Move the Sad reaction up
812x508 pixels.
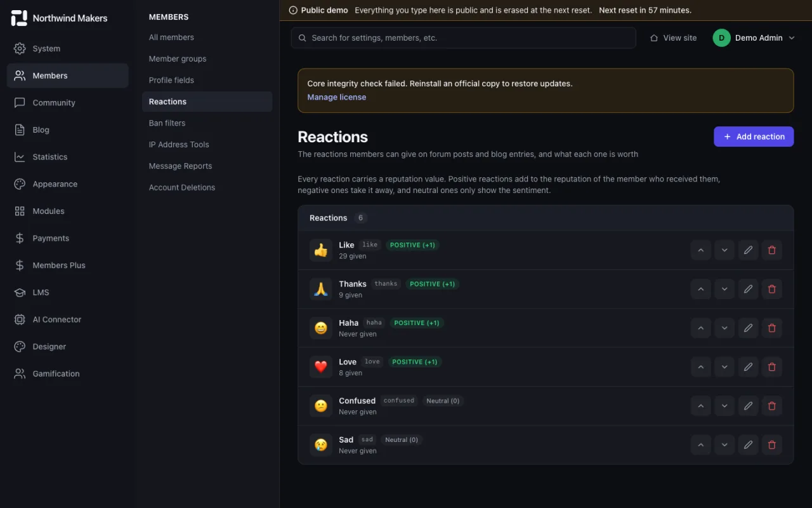click(701, 445)
